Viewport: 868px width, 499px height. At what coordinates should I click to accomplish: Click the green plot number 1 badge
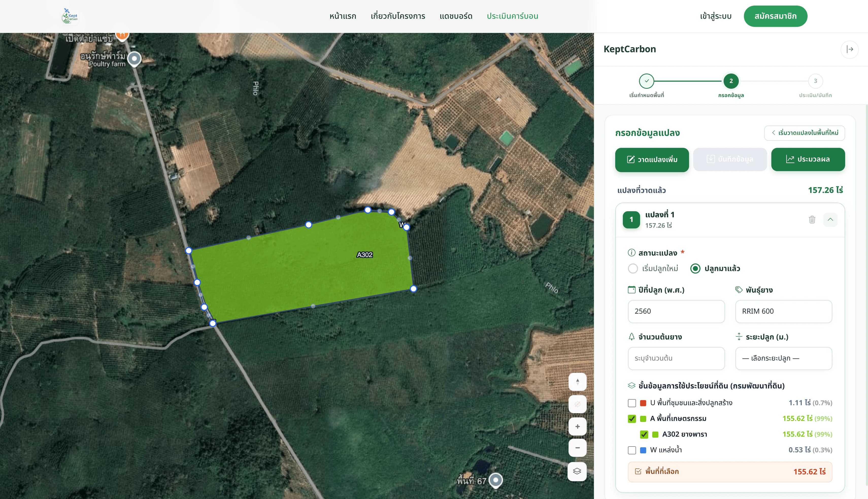631,220
